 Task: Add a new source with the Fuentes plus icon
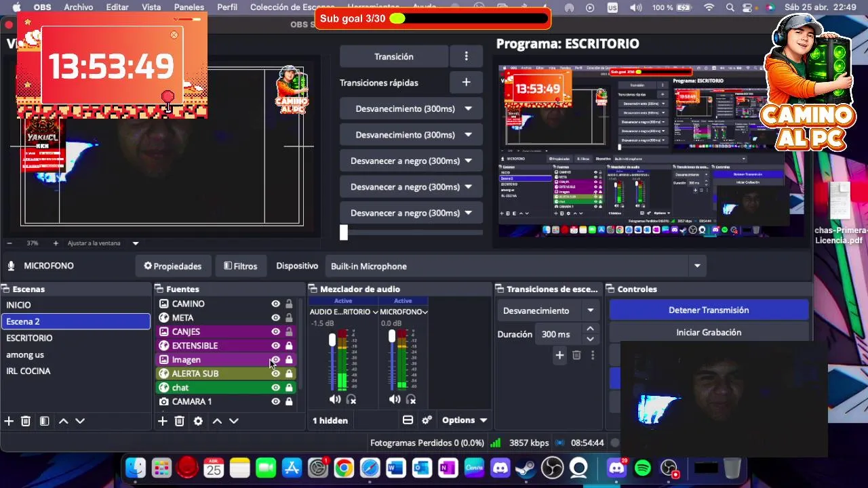point(163,421)
